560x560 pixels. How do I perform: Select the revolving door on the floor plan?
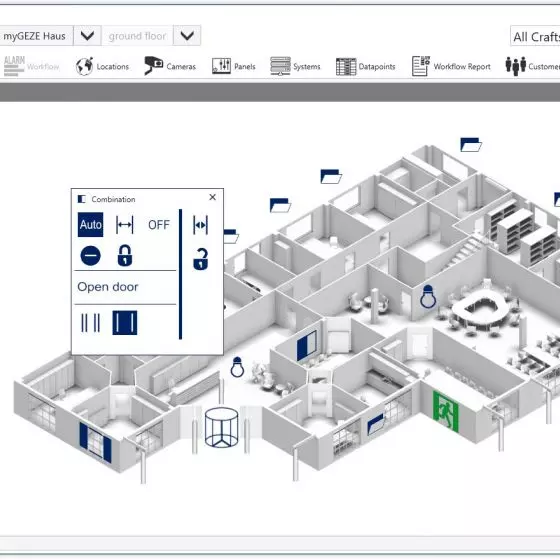[x=221, y=428]
